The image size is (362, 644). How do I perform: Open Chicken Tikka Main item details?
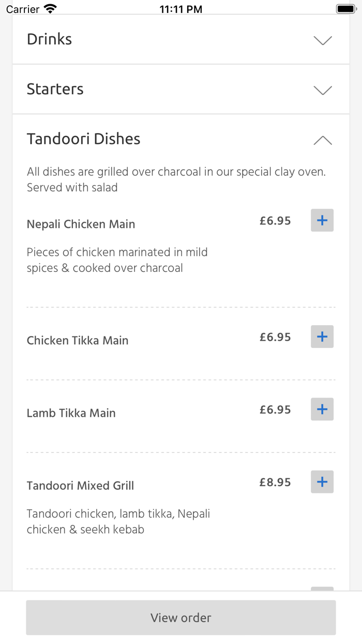(x=77, y=340)
